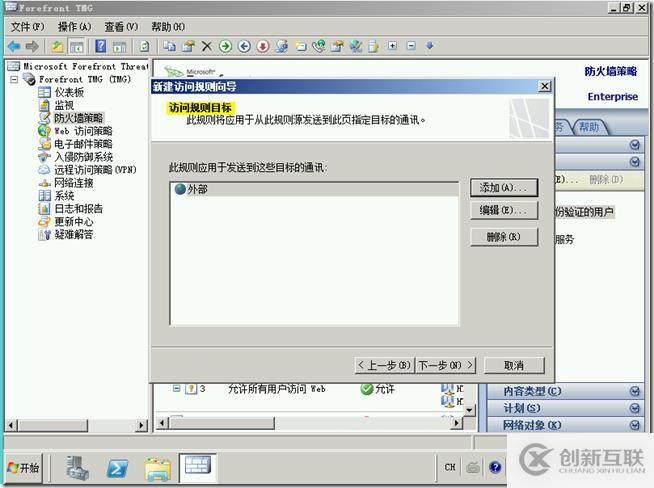Collapse rule 3 row expander
Screen dimensions: 654x488
(176, 388)
